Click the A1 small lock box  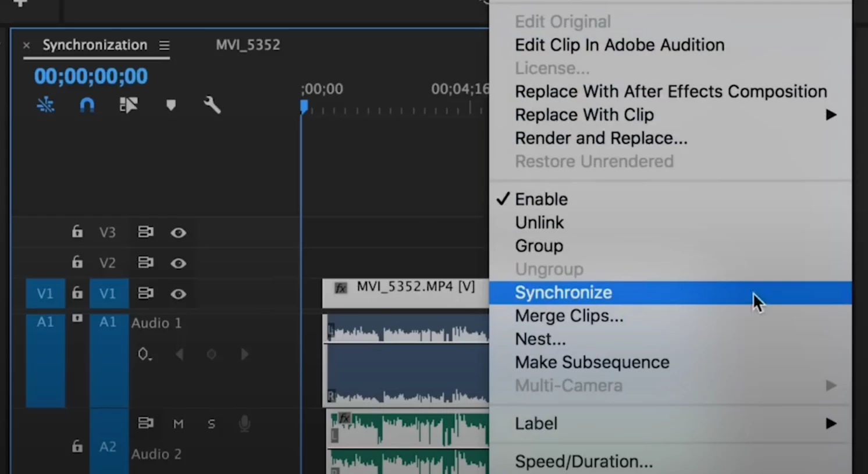click(77, 318)
